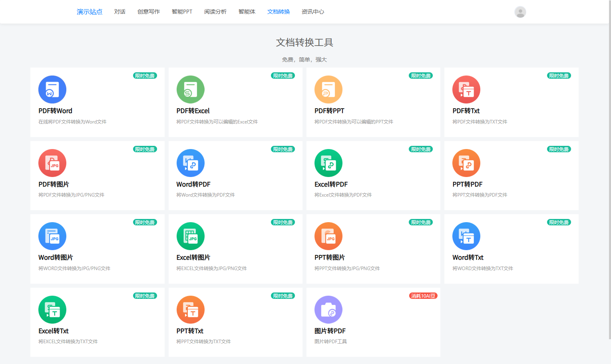The width and height of the screenshot is (611, 364).
Task: Click text 将PPT文件转换为TXT文件
Action: point(203,342)
